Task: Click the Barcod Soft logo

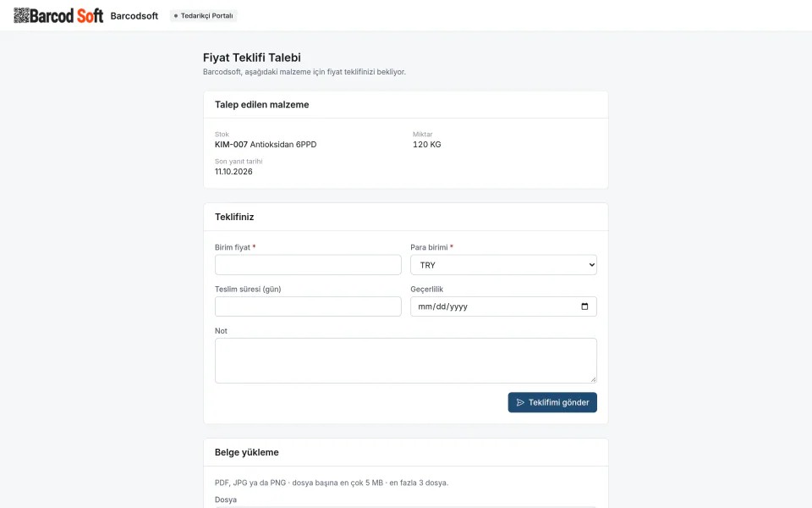Action: (58, 15)
